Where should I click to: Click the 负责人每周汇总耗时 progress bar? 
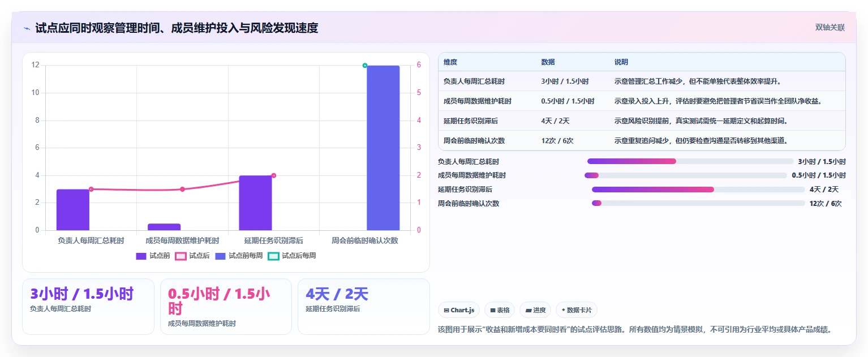point(690,161)
